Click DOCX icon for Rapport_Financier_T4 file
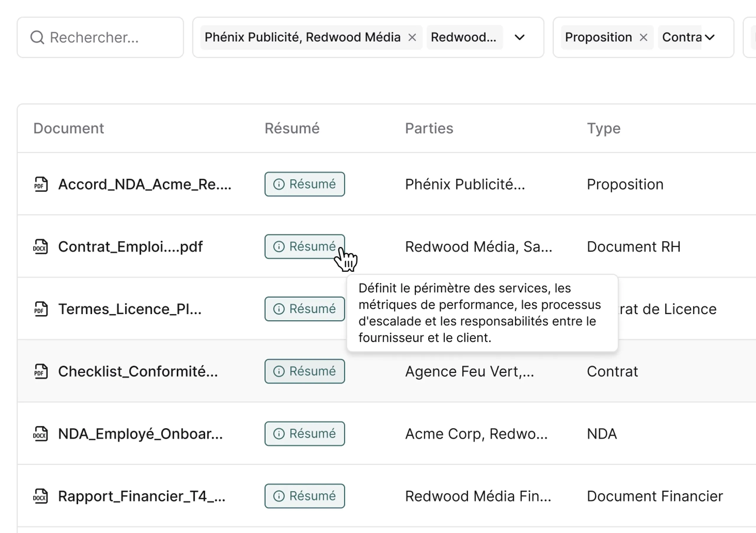 click(x=40, y=496)
